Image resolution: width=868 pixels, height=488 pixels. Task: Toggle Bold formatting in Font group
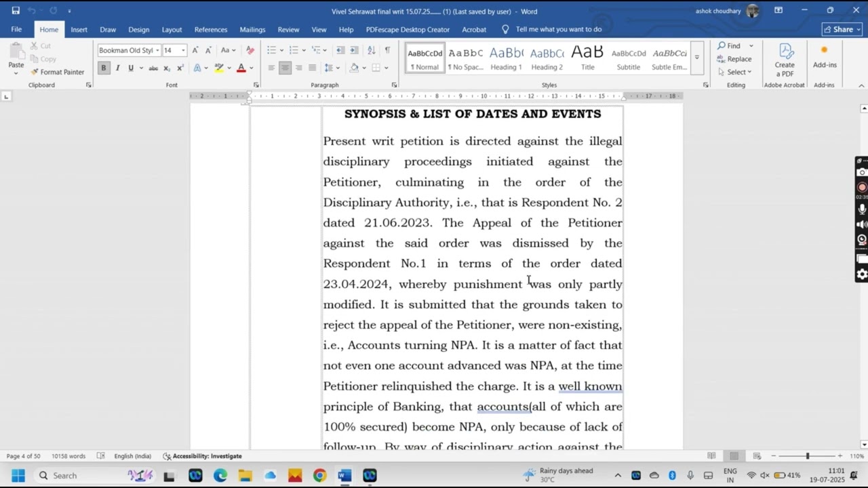coord(104,68)
